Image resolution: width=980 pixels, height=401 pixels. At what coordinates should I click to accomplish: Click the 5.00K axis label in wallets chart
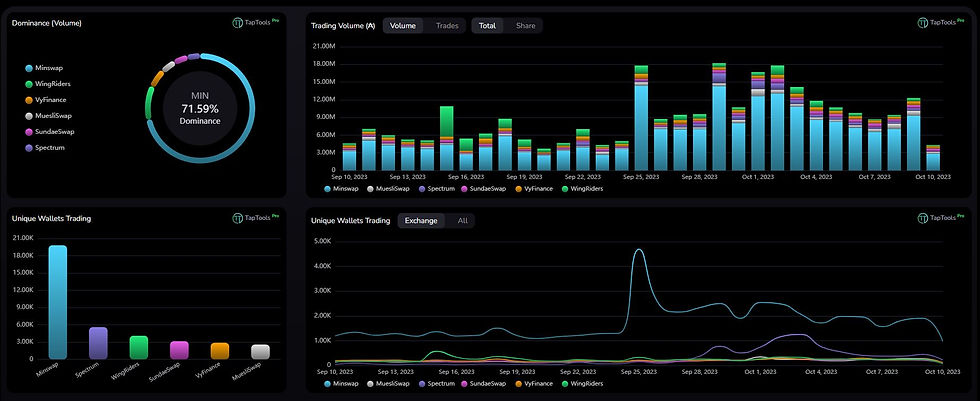(x=321, y=241)
